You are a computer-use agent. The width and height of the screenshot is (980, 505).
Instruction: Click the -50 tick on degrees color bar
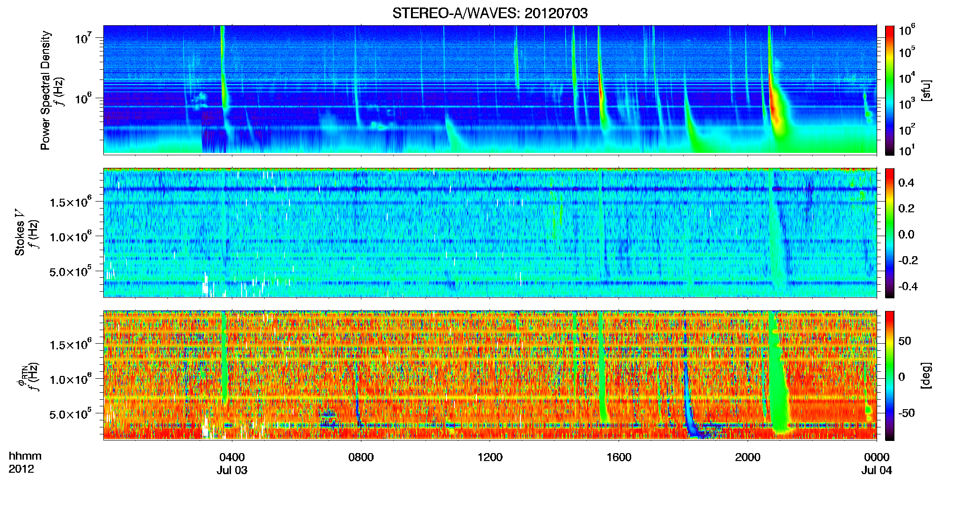pos(906,413)
